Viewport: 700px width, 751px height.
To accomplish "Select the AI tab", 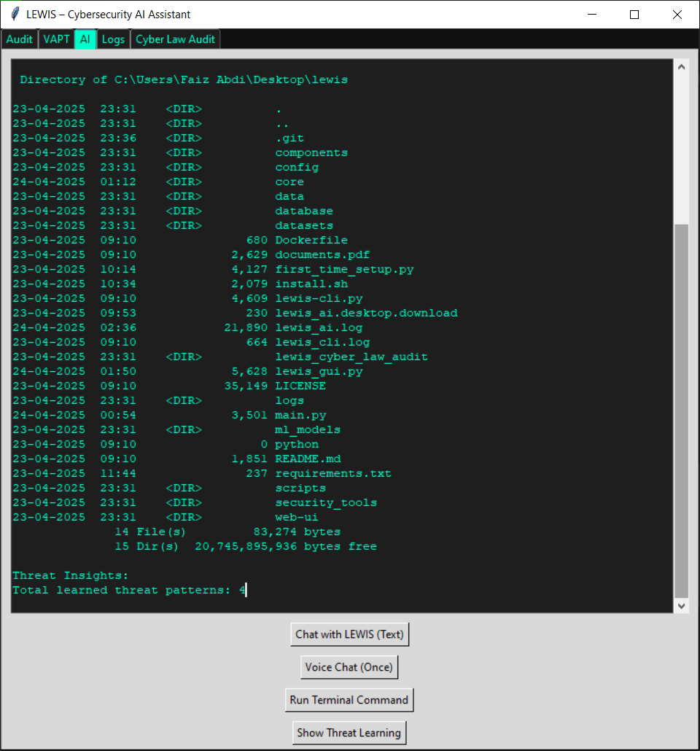I will click(85, 39).
